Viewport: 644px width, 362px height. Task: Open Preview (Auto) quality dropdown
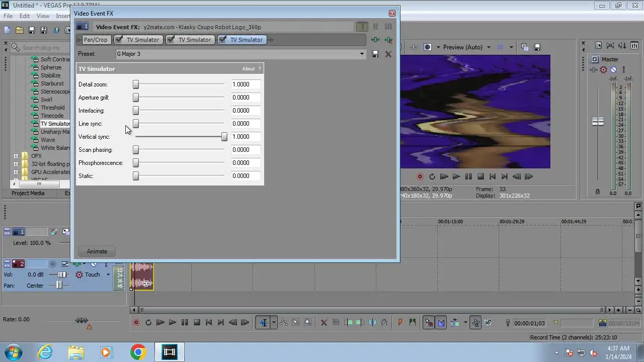(x=488, y=47)
